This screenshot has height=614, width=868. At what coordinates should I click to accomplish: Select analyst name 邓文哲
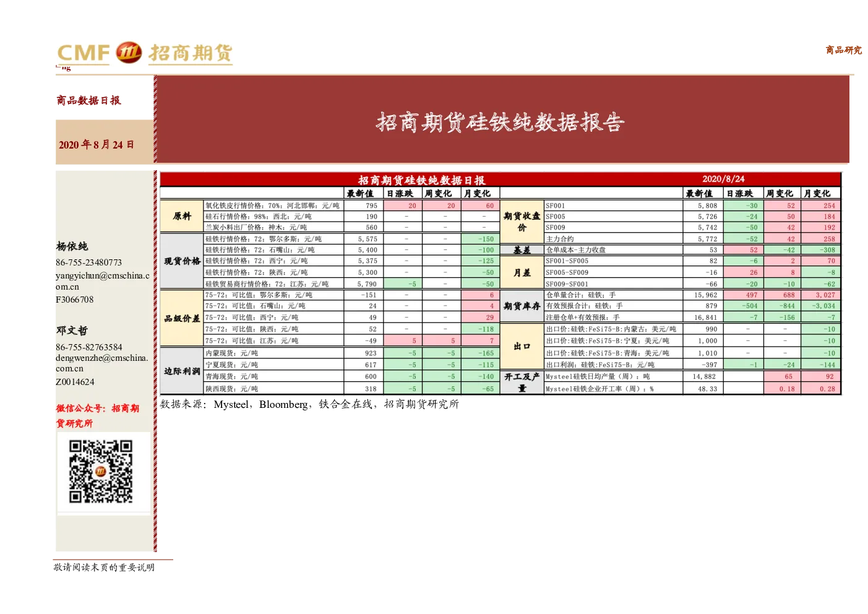[x=72, y=331]
